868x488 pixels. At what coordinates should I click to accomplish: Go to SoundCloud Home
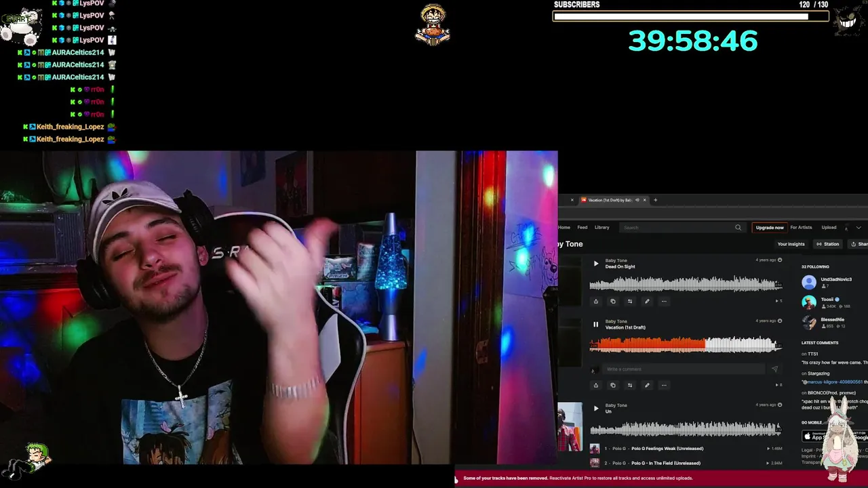point(564,227)
